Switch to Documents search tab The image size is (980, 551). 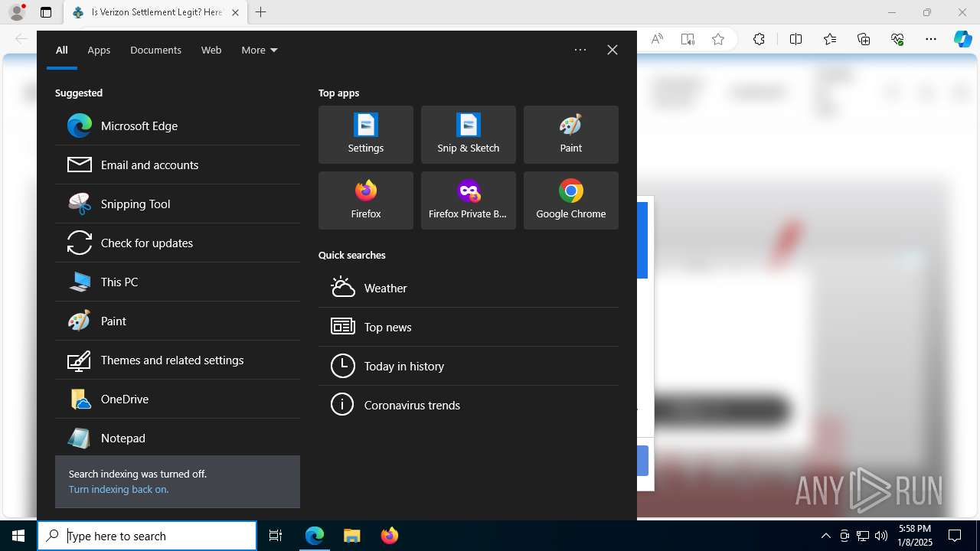point(155,50)
